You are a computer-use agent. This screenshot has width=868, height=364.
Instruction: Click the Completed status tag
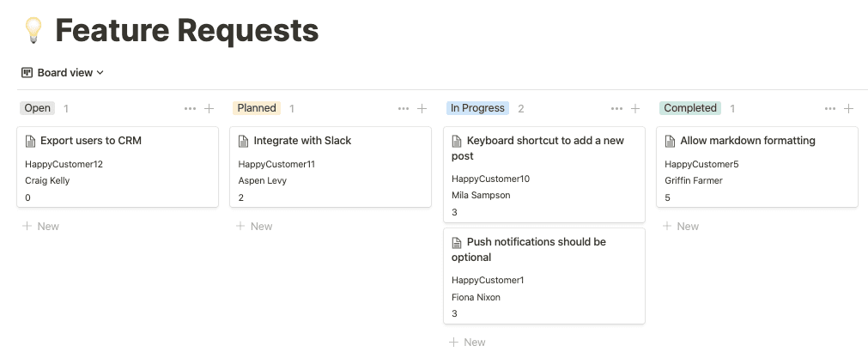[x=689, y=108]
